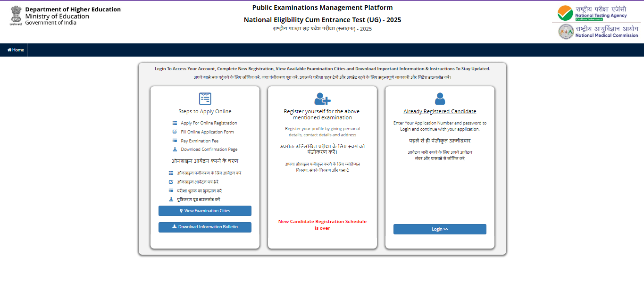Click download icon beside Download Confirmation Page
The height and width of the screenshot is (291, 644).
point(175,150)
